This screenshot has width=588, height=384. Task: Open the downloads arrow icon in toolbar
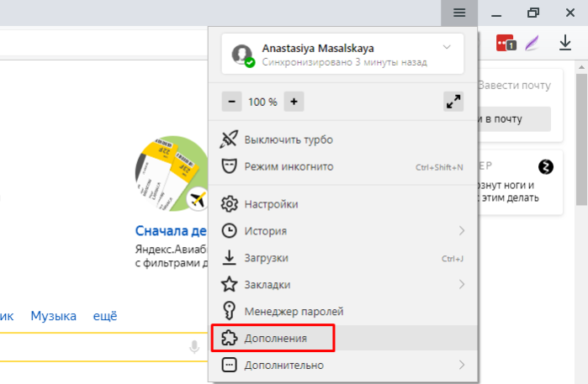[x=564, y=43]
